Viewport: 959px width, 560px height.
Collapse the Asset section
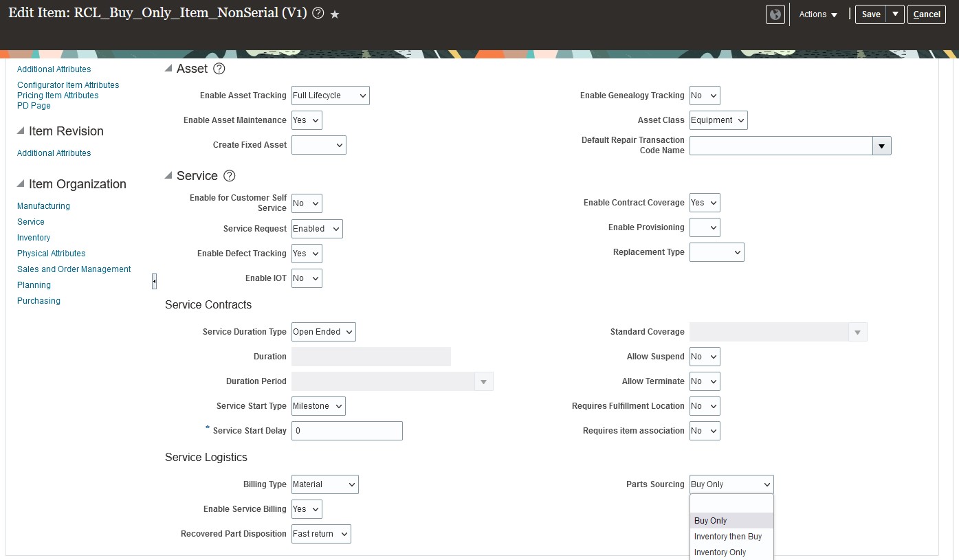(168, 69)
